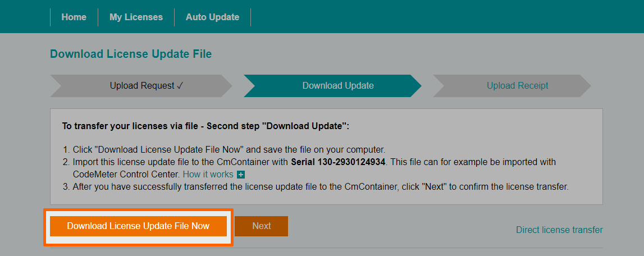Open the How it works link
Screen dimensions: 644x256
(208, 174)
